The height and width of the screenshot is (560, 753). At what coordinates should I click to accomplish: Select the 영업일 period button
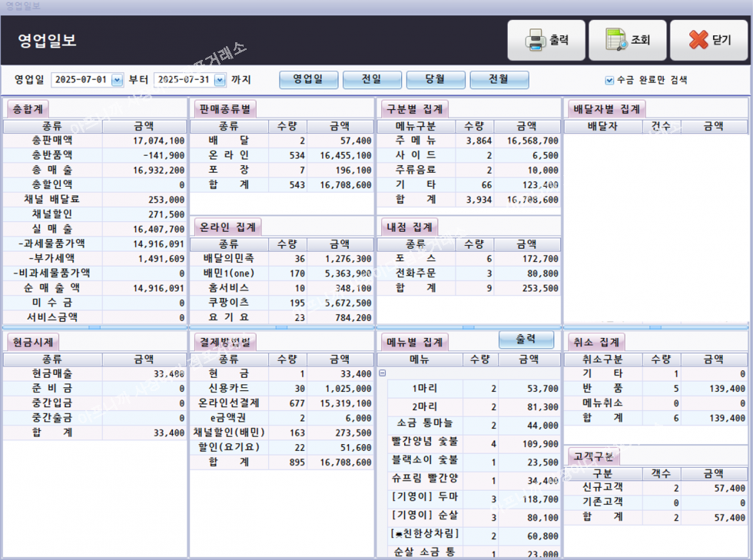pyautogui.click(x=308, y=80)
